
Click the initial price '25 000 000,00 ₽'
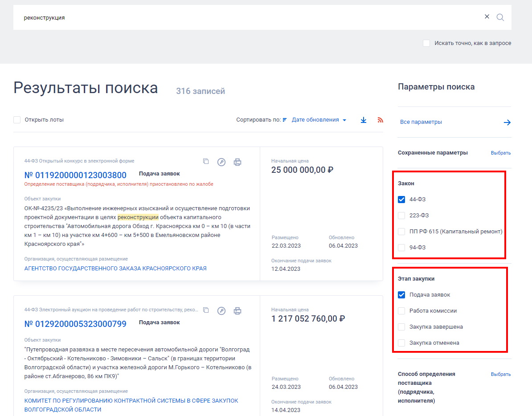click(302, 170)
